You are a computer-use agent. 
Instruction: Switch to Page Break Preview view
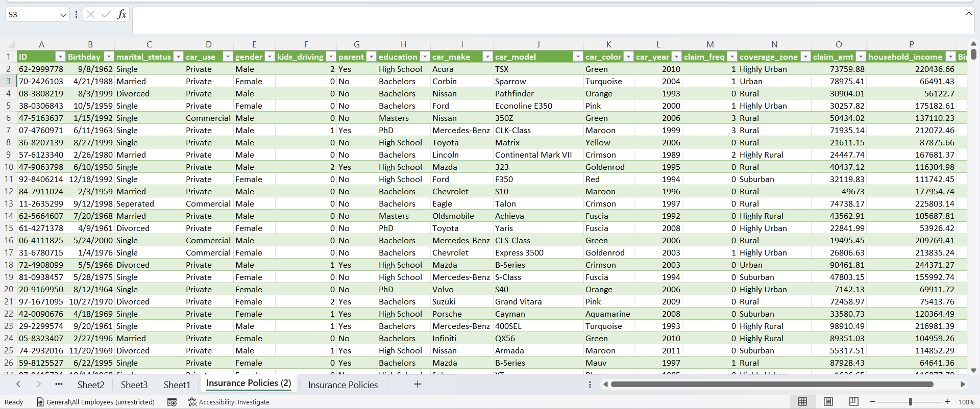pyautogui.click(x=854, y=402)
